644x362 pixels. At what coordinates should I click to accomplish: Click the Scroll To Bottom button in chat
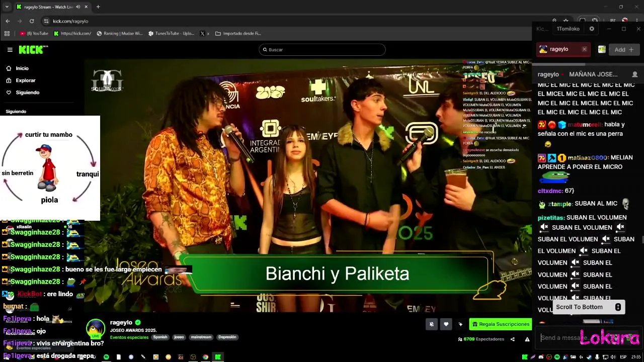coord(589,307)
